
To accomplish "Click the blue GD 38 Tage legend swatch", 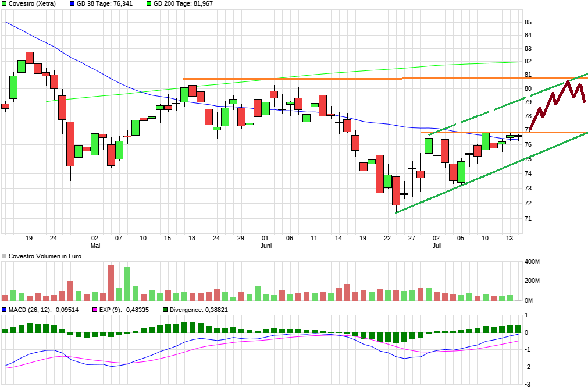I will (72, 3).
